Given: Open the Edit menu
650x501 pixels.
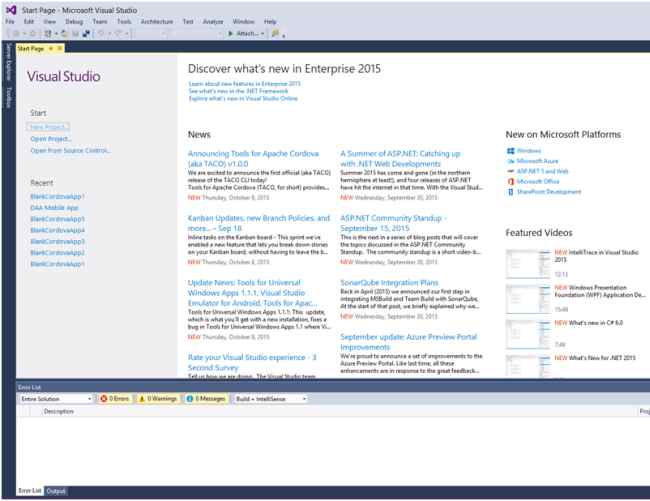Looking at the screenshot, I should point(29,22).
